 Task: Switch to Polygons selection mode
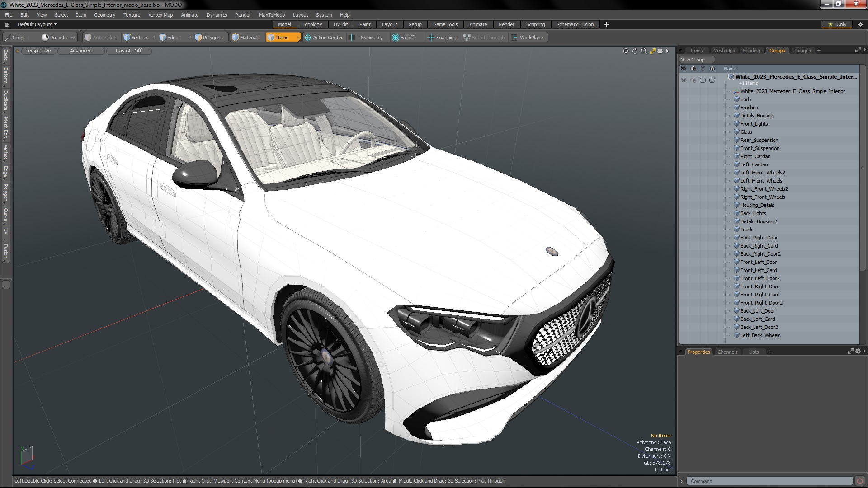(x=210, y=38)
